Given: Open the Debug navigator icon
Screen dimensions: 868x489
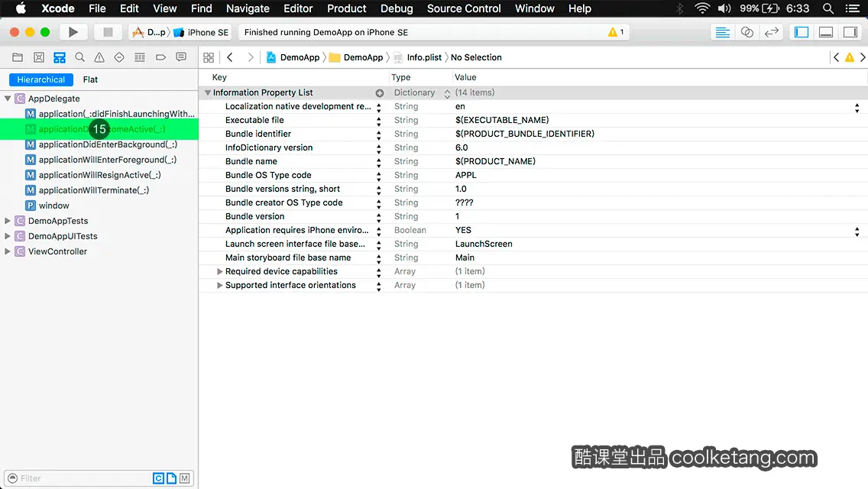Looking at the screenshot, I should pyautogui.click(x=140, y=57).
